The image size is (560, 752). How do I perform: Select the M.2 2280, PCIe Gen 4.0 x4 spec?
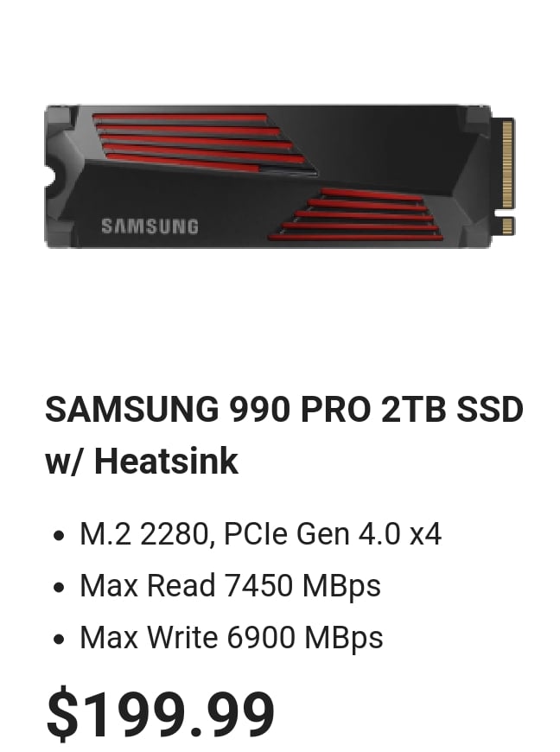click(x=260, y=534)
